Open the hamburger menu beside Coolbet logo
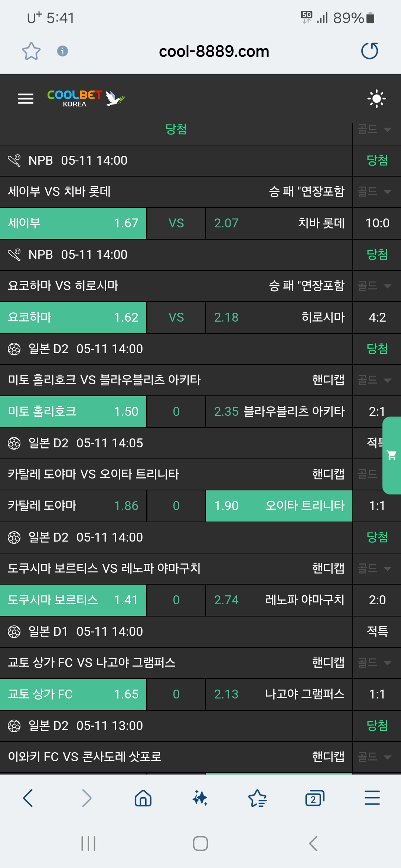The width and height of the screenshot is (401, 868). [x=26, y=99]
